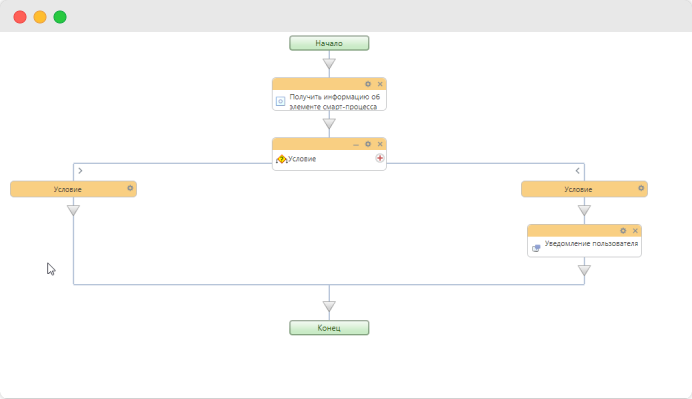Move right branch with the left chevron
The image size is (692, 399).
pos(577,170)
